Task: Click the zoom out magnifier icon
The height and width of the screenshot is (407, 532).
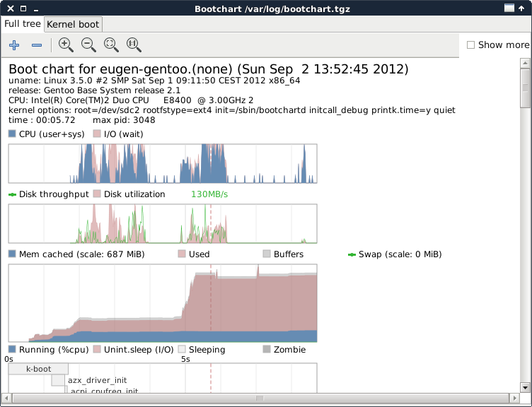Action: click(88, 45)
